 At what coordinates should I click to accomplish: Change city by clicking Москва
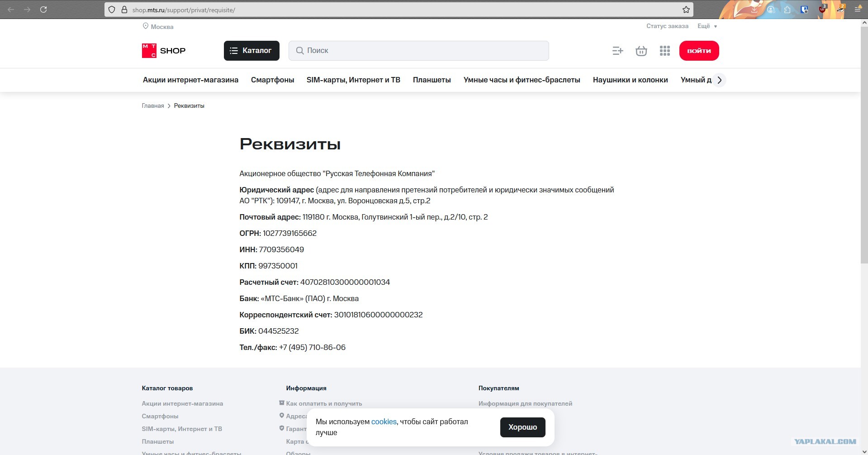162,27
